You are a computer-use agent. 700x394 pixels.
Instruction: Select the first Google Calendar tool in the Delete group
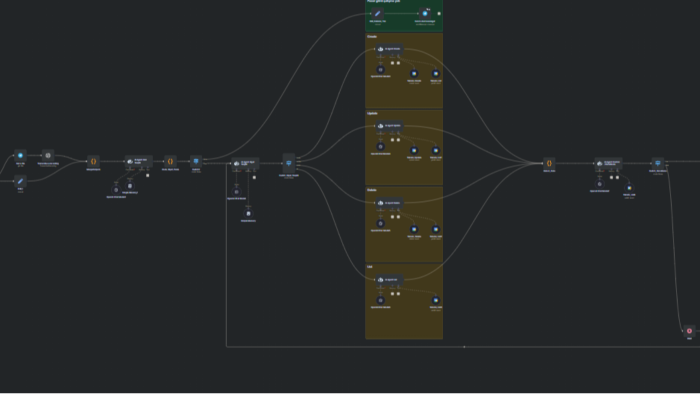coord(414,229)
